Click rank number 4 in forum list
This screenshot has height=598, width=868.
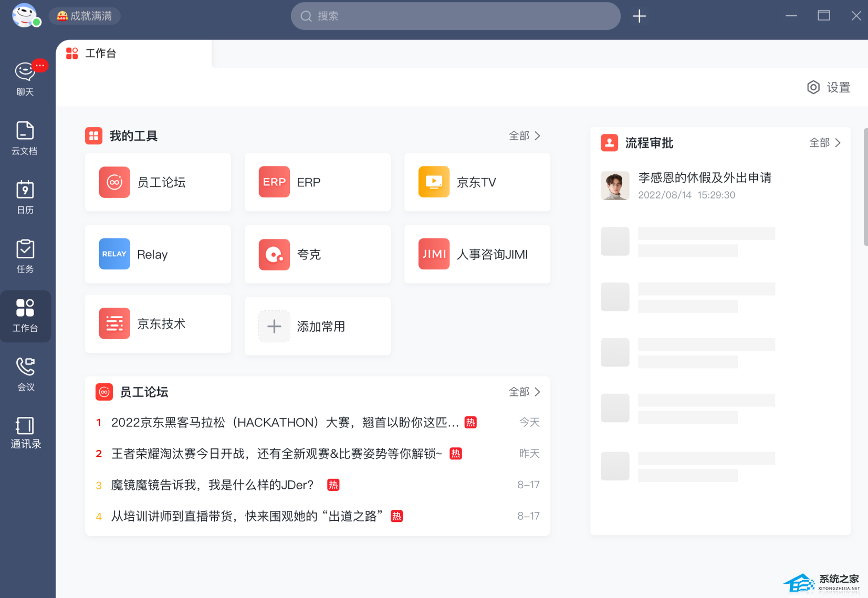pyautogui.click(x=99, y=516)
